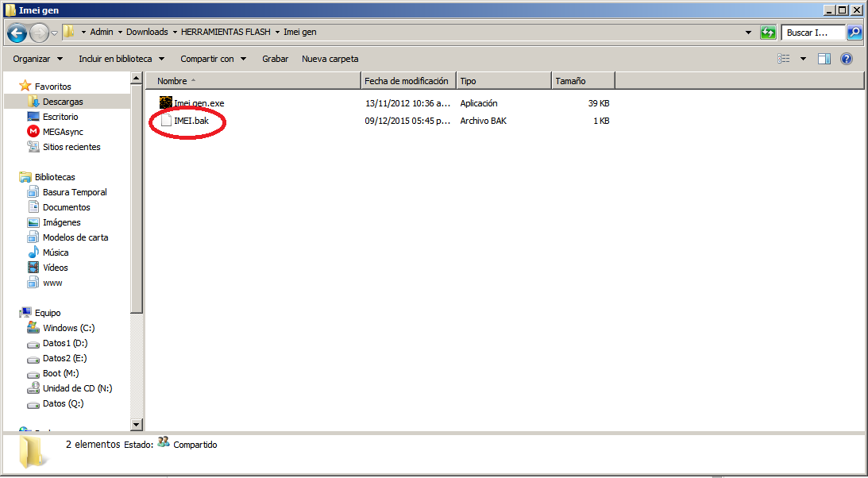Image resolution: width=868 pixels, height=478 pixels.
Task: Click the grayed Forward navigation arrow
Action: pyautogui.click(x=39, y=33)
